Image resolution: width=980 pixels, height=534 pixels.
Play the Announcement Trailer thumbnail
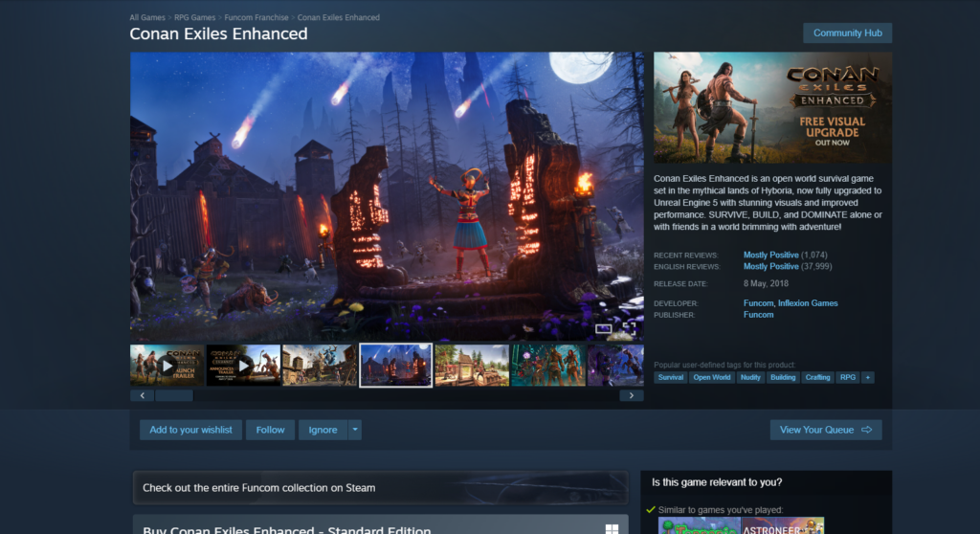243,366
